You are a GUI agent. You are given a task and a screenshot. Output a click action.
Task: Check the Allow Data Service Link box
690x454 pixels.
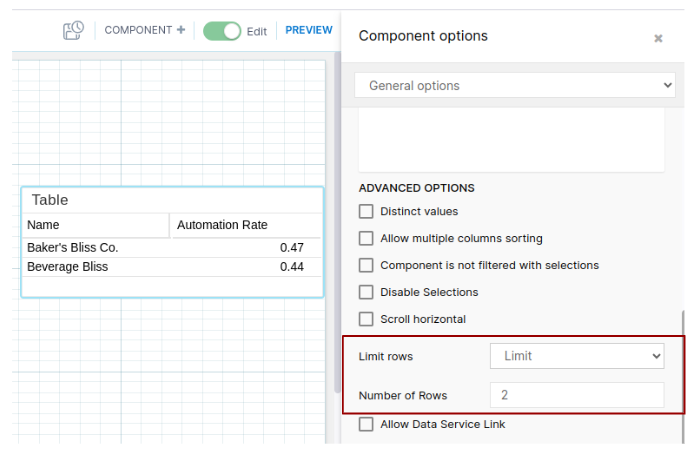(x=366, y=424)
